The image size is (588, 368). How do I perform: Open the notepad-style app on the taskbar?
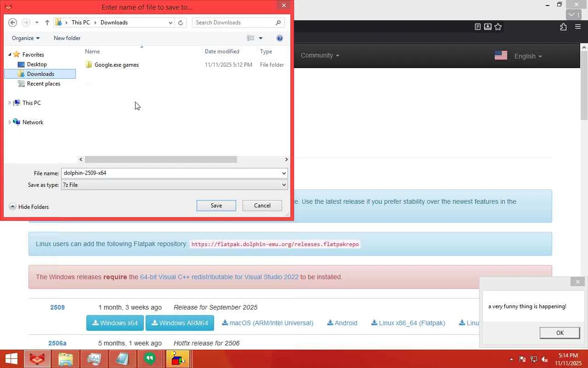[x=122, y=359]
